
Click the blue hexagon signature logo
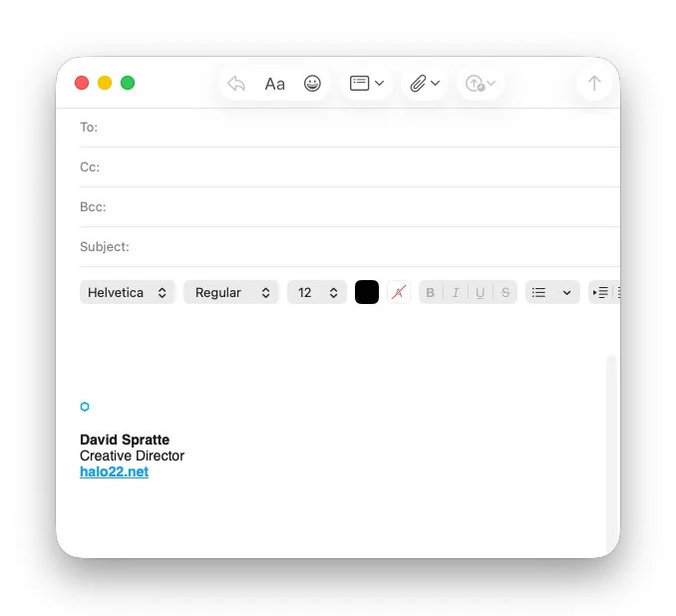[x=85, y=407]
